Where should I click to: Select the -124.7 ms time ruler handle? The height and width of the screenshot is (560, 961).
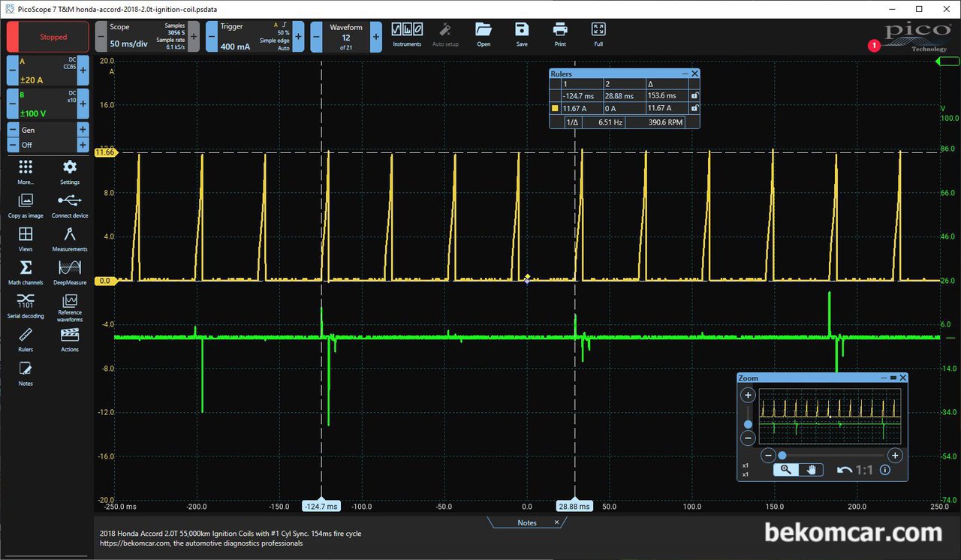[321, 506]
